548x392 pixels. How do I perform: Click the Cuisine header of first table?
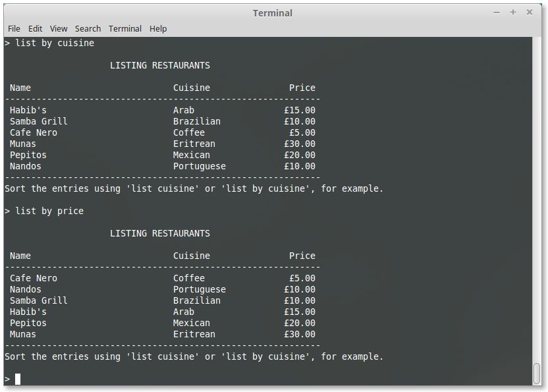coord(192,88)
